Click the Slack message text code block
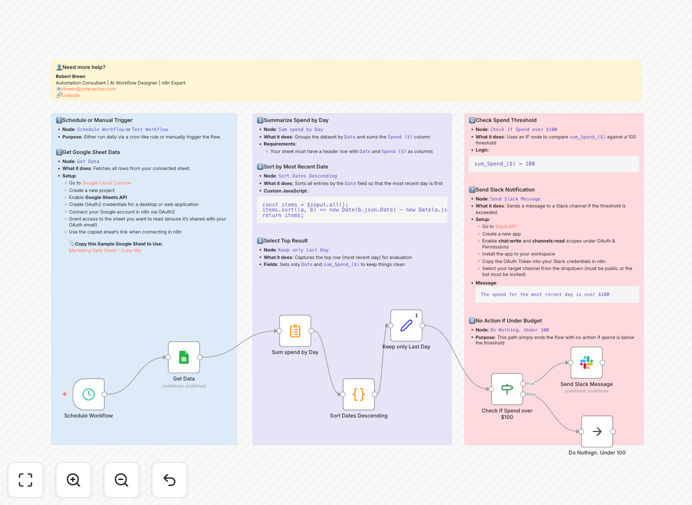This screenshot has height=505, width=692. [x=557, y=294]
